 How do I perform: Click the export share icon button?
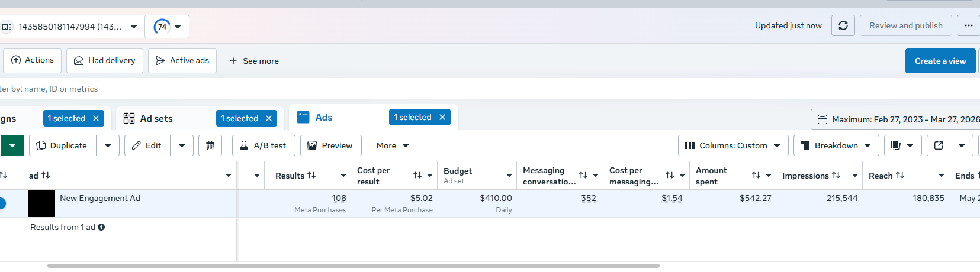tap(939, 145)
